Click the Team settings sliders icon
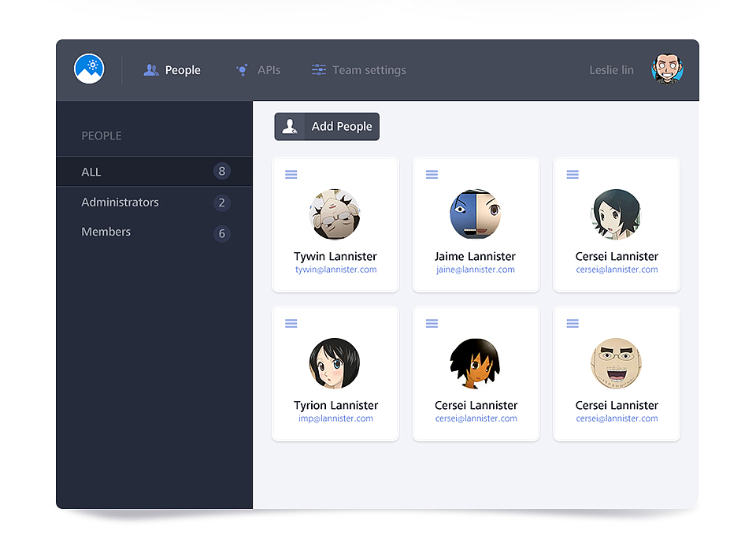756x550 pixels. pyautogui.click(x=319, y=70)
